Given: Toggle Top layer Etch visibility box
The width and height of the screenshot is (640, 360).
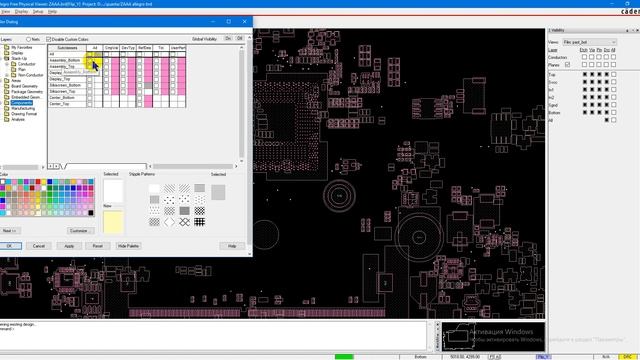Looking at the screenshot, I should coord(584,74).
